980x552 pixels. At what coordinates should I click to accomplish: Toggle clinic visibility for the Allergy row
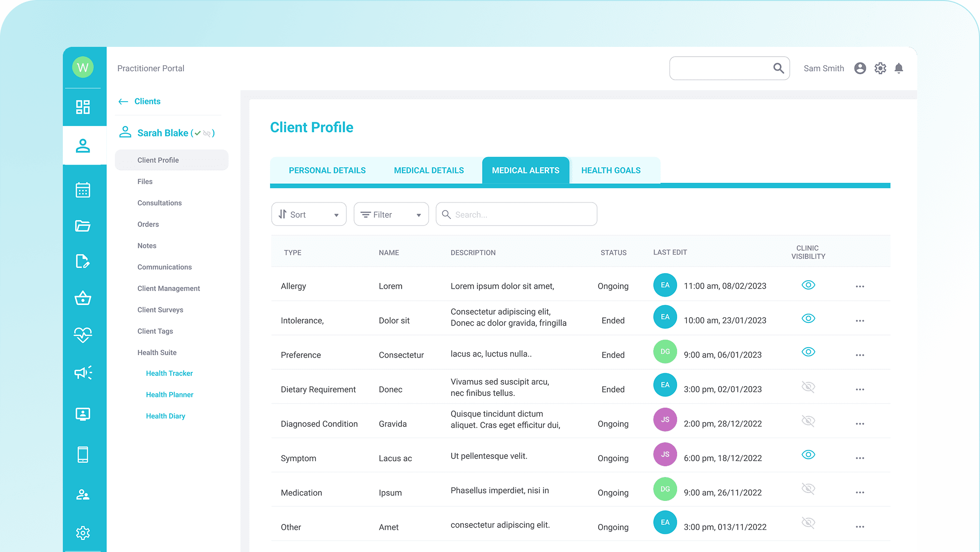808,285
